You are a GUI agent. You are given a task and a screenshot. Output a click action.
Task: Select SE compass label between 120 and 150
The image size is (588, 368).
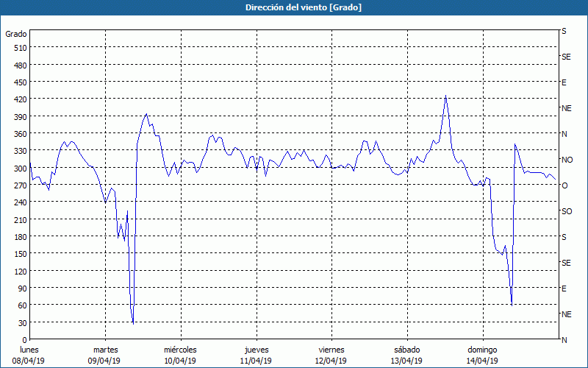pos(566,263)
